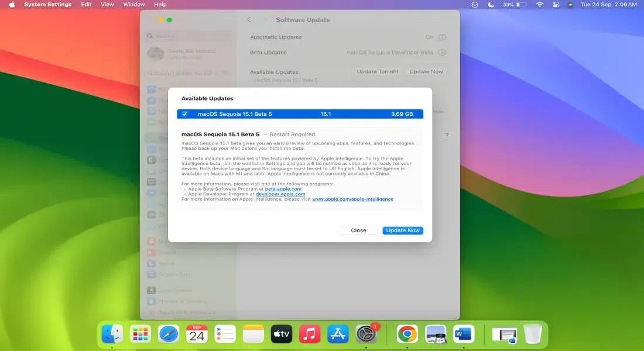Screen dimensions: 644x351
Task: Click the date and time display
Action: point(608,5)
